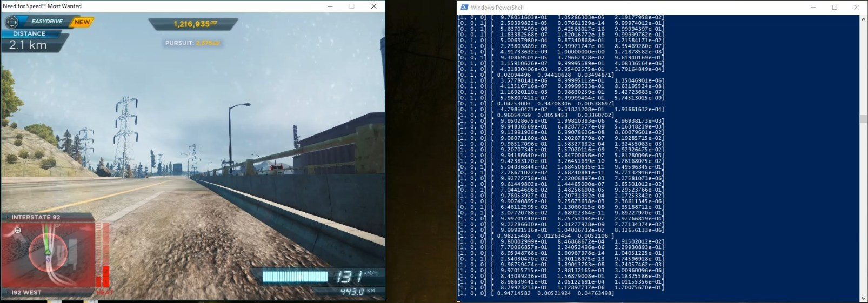Click the circular minimap in the game
This screenshot has width=868, height=303.
(x=47, y=253)
